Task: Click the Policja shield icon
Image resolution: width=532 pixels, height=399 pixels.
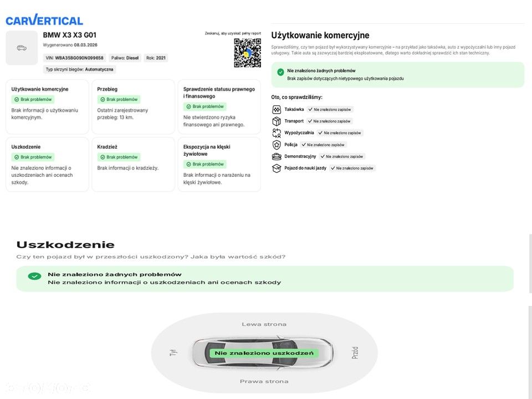Action: tap(277, 145)
